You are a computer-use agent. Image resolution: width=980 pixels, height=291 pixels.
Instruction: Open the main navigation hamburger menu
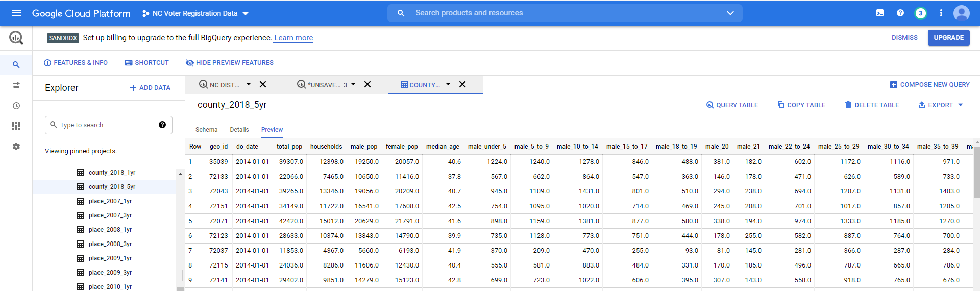click(16, 13)
